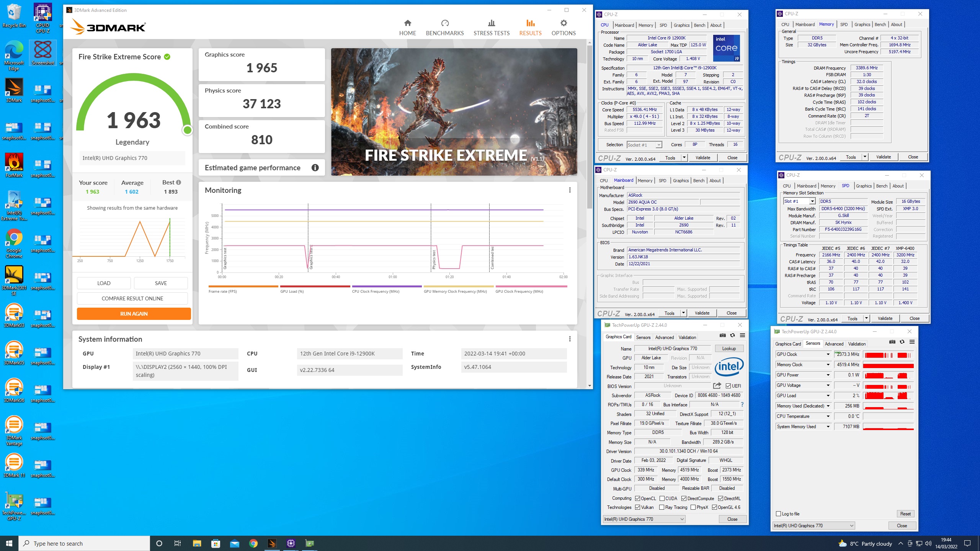980x551 pixels.
Task: Open the GPU Power sensor dropdown
Action: [x=828, y=375]
